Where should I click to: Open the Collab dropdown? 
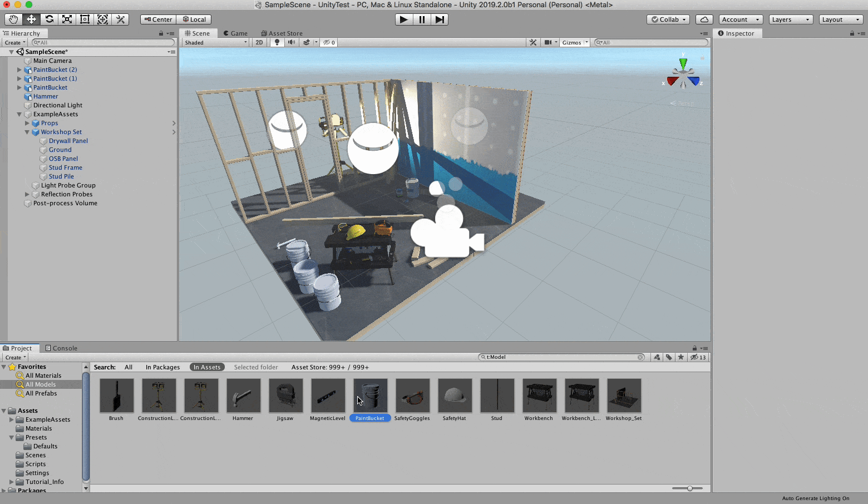click(x=668, y=19)
